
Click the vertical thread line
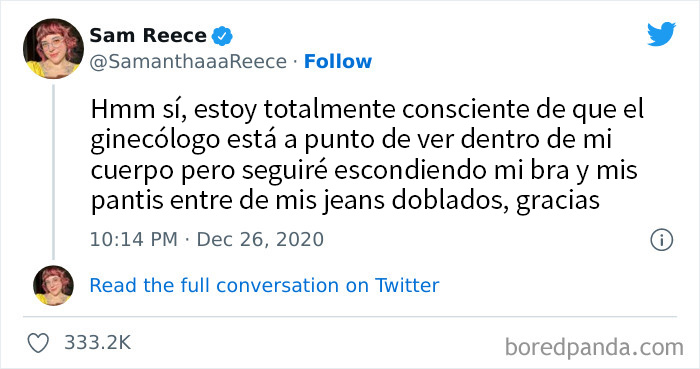pyautogui.click(x=54, y=172)
